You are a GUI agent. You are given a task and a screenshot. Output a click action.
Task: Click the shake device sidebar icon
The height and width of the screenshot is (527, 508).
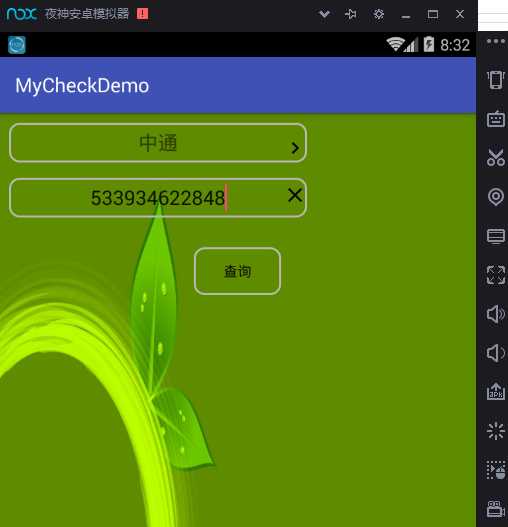496,80
